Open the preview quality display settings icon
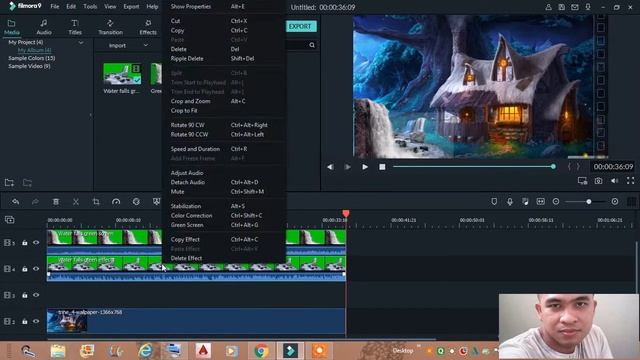Screen dimensions: 640x360 click(x=582, y=180)
